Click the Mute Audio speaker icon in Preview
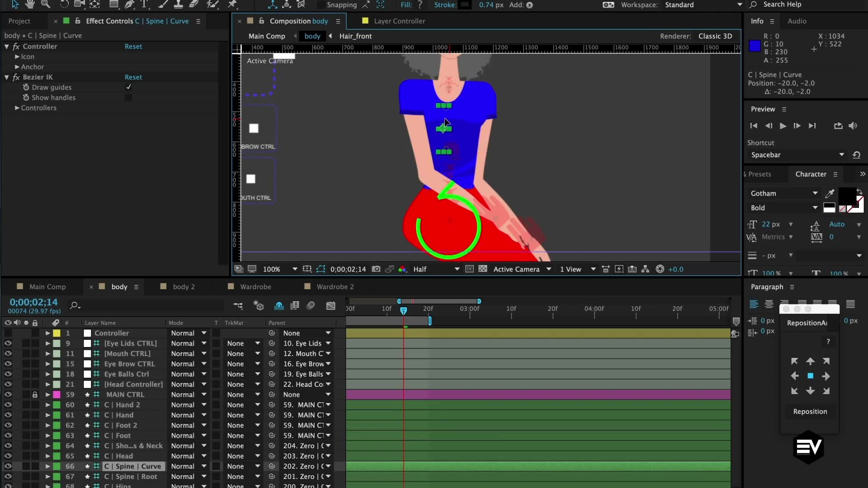The width and height of the screenshot is (868, 488). tap(853, 126)
